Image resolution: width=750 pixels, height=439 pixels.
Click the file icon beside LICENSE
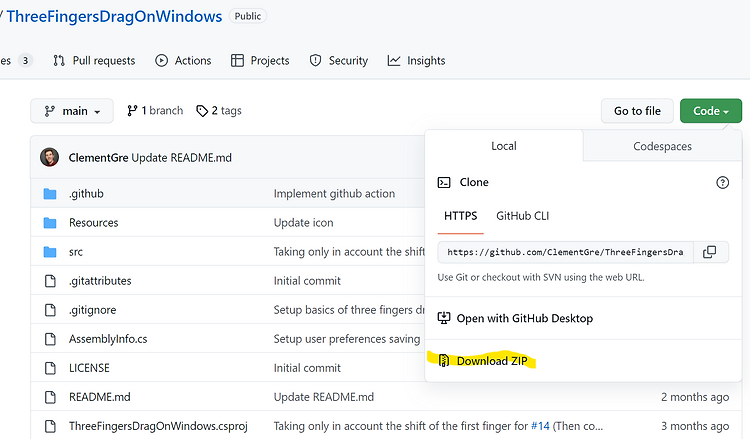50,368
